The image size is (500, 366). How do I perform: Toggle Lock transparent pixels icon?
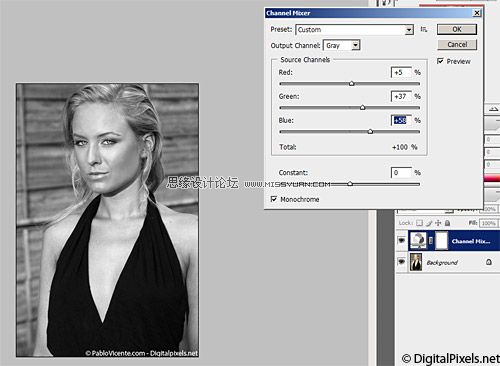[x=419, y=223]
